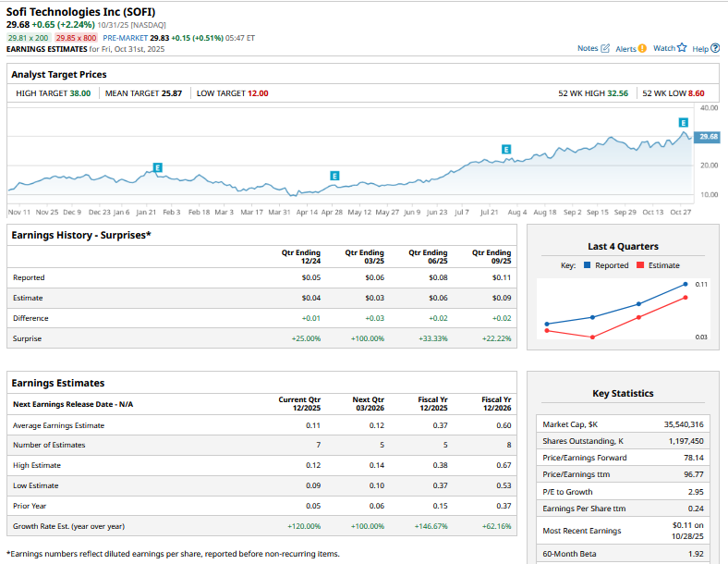Click the green bid 29.81 x 200 box
This screenshot has height=564, width=728.
click(x=28, y=38)
